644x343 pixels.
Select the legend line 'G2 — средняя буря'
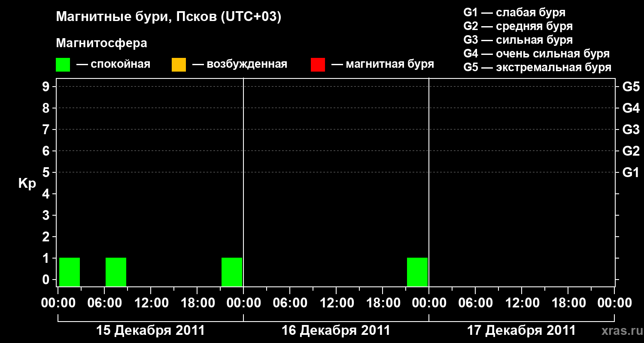click(518, 26)
